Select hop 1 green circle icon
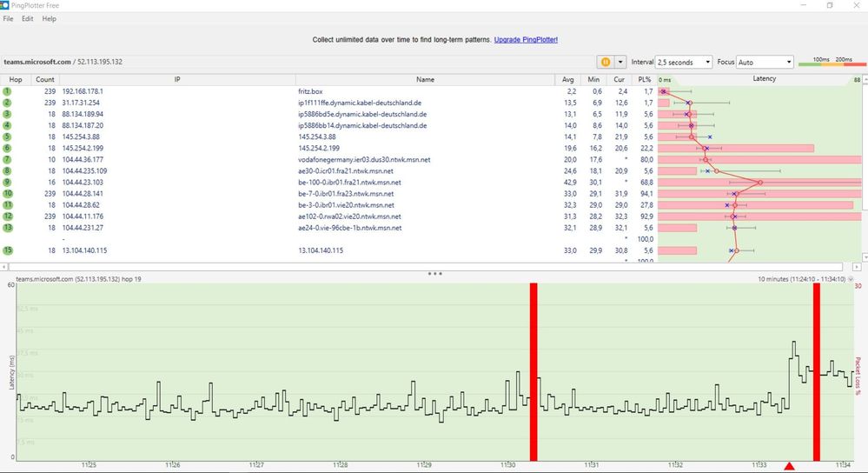 click(7, 91)
